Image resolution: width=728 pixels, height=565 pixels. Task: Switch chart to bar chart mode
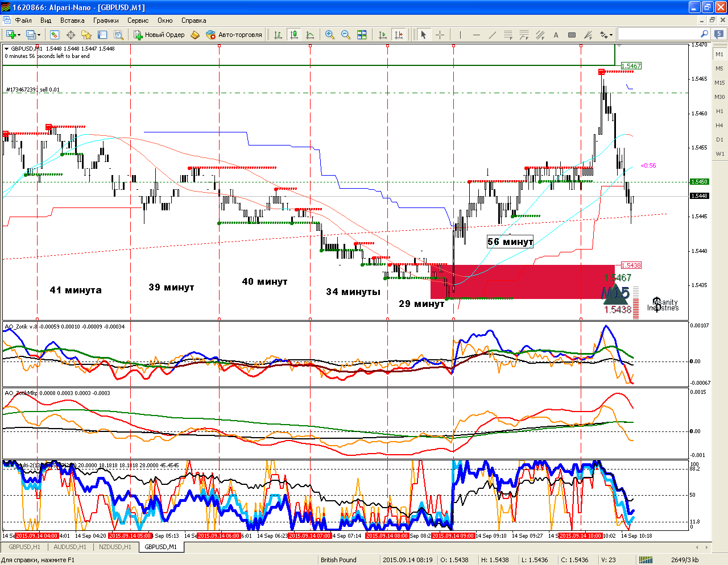tap(278, 35)
